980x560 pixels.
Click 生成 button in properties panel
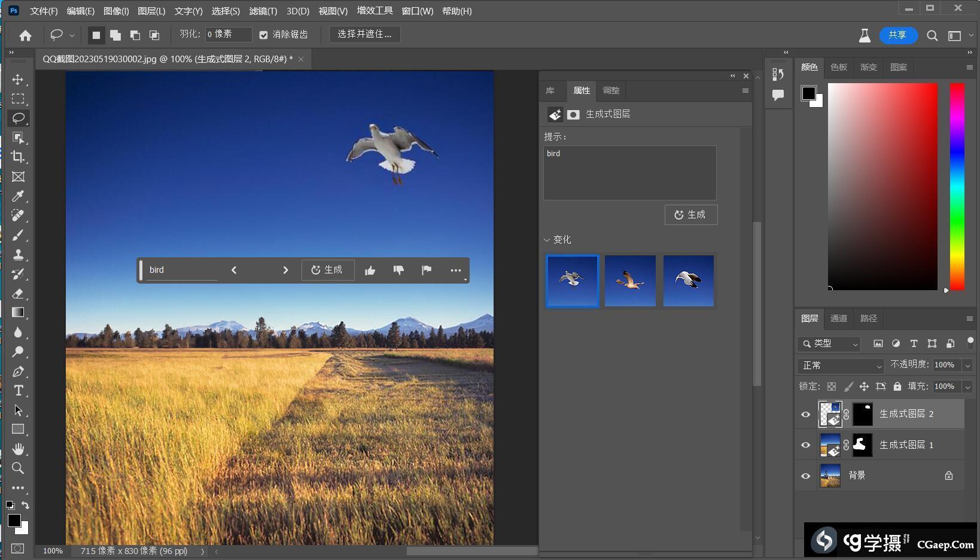(x=690, y=215)
